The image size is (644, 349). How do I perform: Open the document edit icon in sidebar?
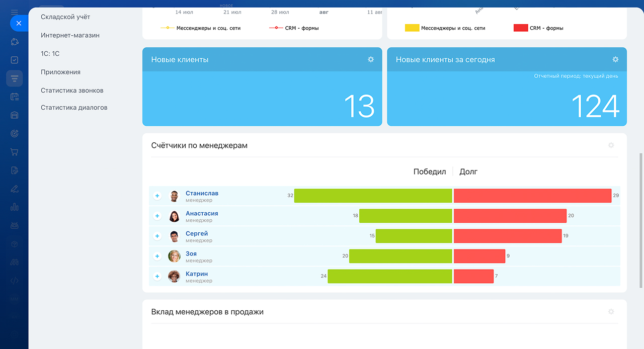[x=15, y=170]
